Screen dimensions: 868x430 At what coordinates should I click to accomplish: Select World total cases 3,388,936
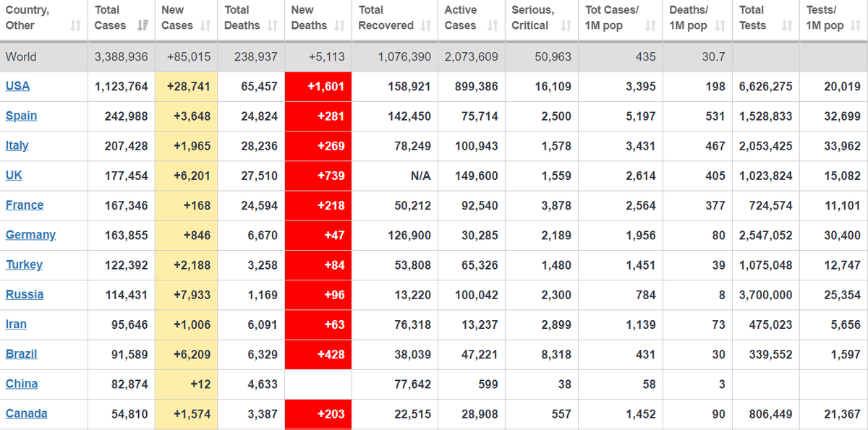tap(122, 56)
